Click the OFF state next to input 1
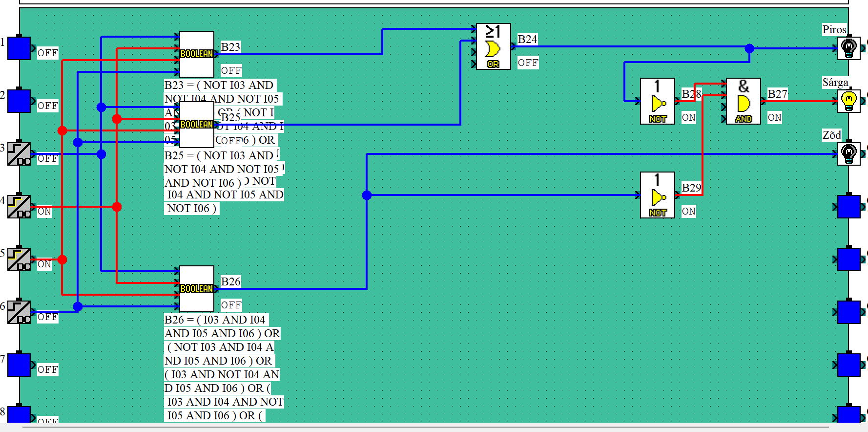The image size is (868, 432). [48, 53]
